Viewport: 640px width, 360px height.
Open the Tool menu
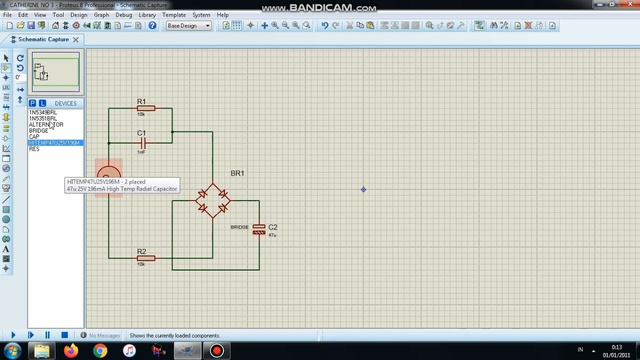click(58, 15)
